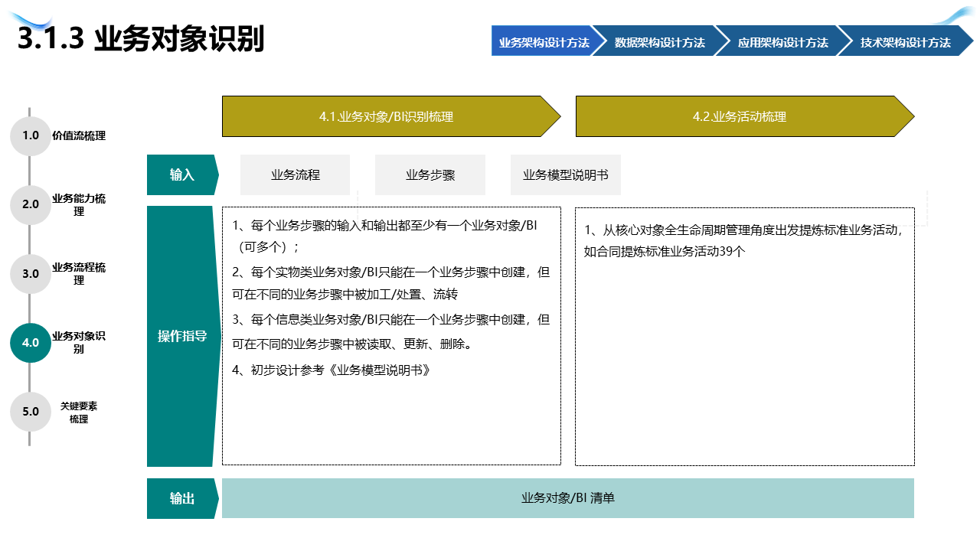This screenshot has width=980, height=551.
Task: Select the 业务架构设计方法 navigation tab
Action: tap(544, 42)
